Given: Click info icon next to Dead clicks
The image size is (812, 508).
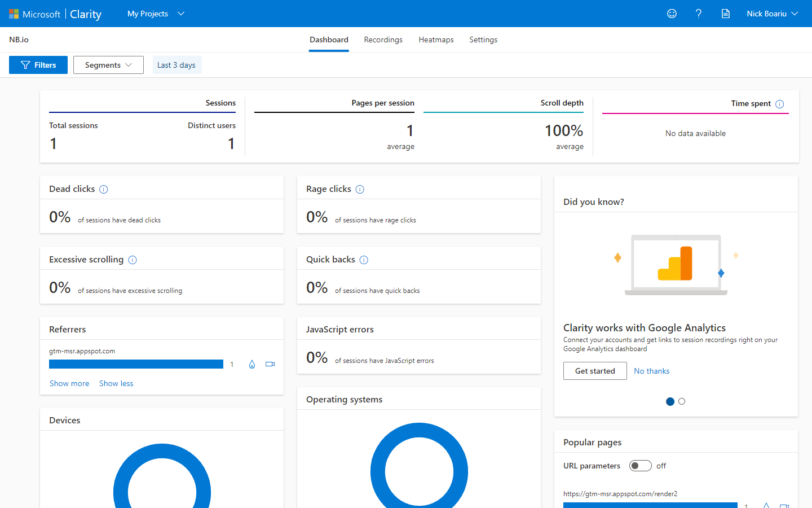Looking at the screenshot, I should [104, 190].
